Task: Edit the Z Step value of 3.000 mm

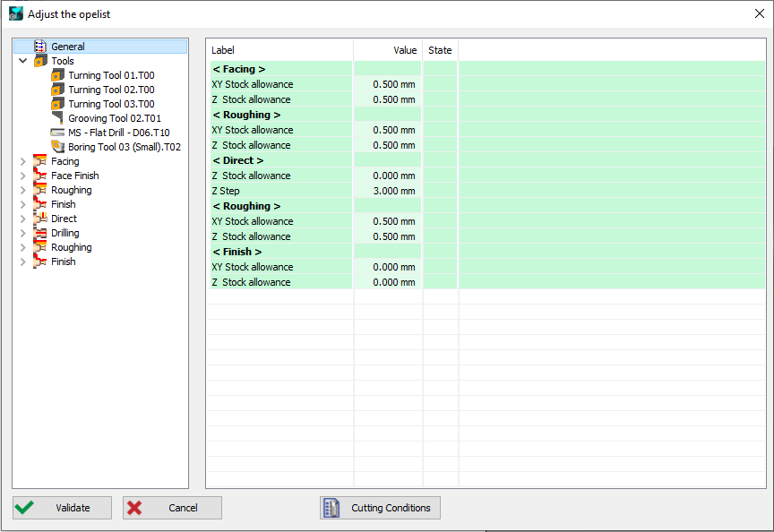Action: tap(394, 190)
